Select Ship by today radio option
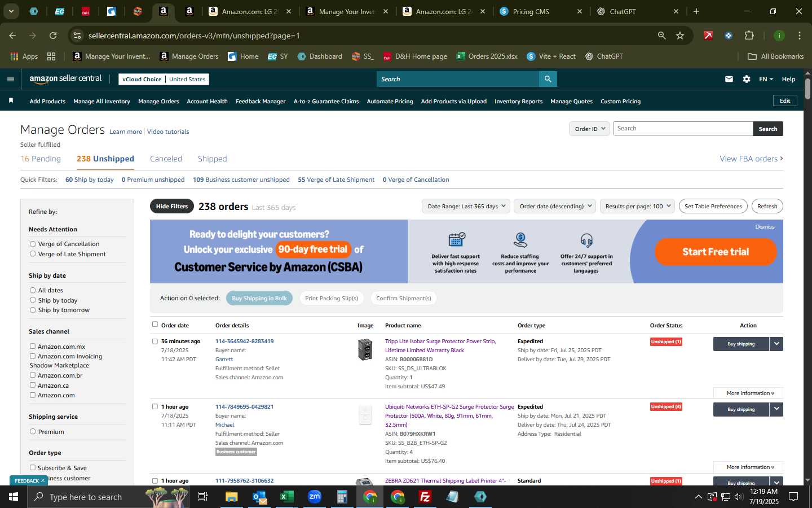This screenshot has width=812, height=508. [33, 300]
